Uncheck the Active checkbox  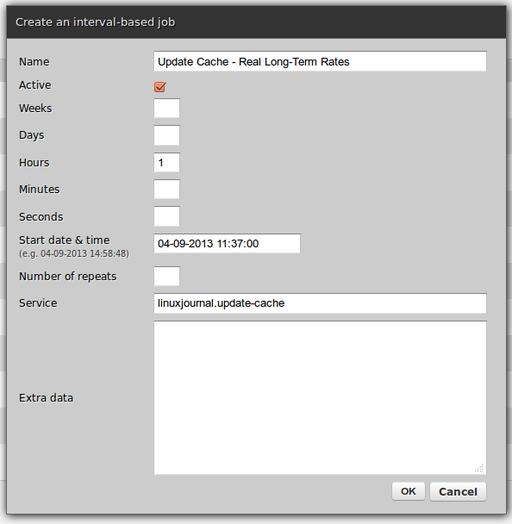[160, 87]
